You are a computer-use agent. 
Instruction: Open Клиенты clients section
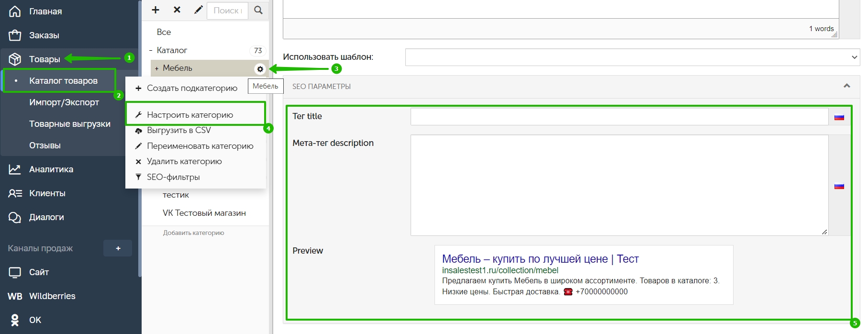(x=47, y=193)
